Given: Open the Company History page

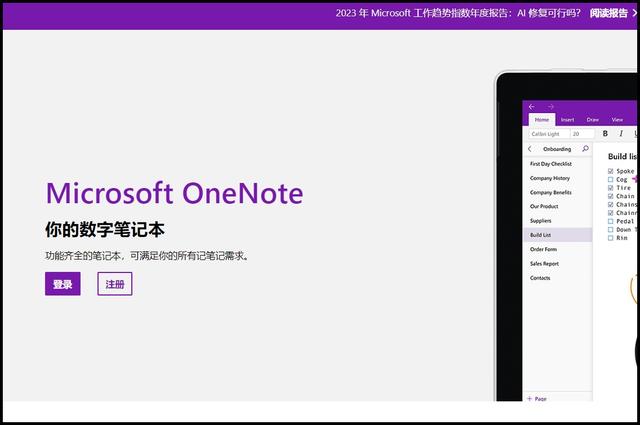Looking at the screenshot, I should click(x=550, y=178).
